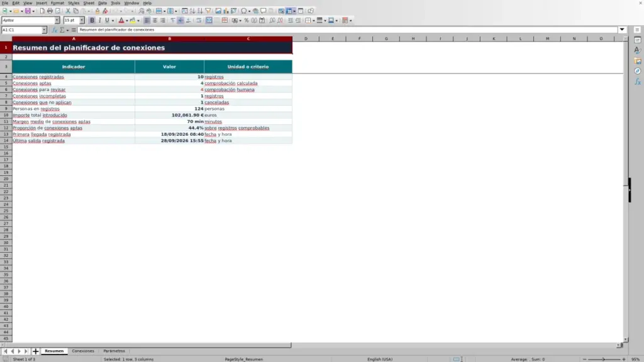
Task: Open borders dropdown arrow
Action: pyautogui.click(x=314, y=21)
